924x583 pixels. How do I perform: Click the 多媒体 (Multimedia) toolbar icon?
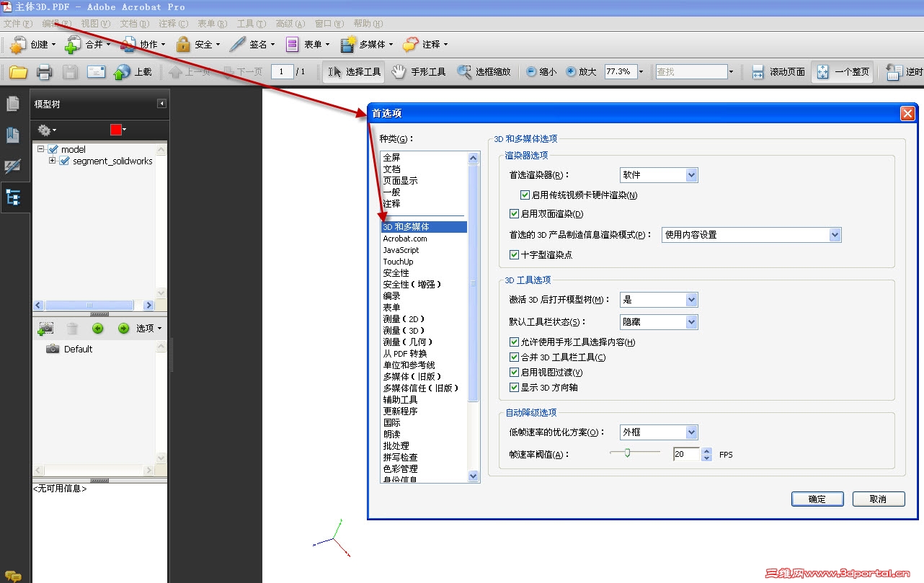pos(349,45)
